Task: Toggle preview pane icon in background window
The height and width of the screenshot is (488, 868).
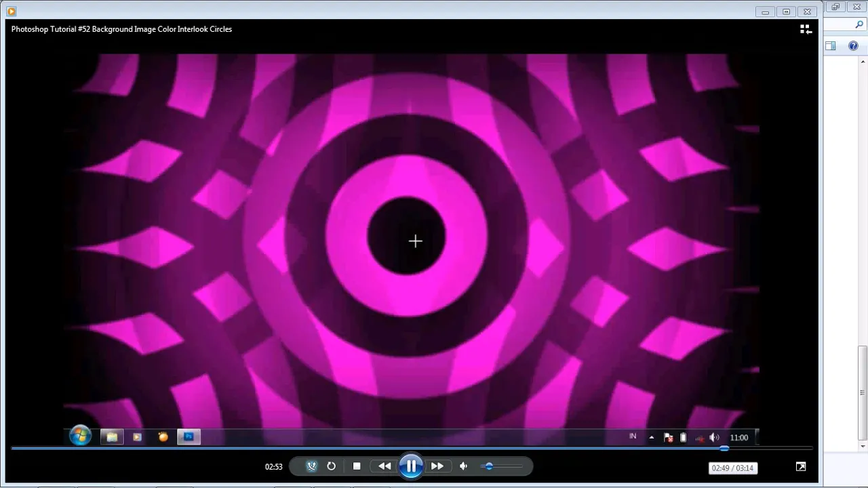Action: point(831,46)
